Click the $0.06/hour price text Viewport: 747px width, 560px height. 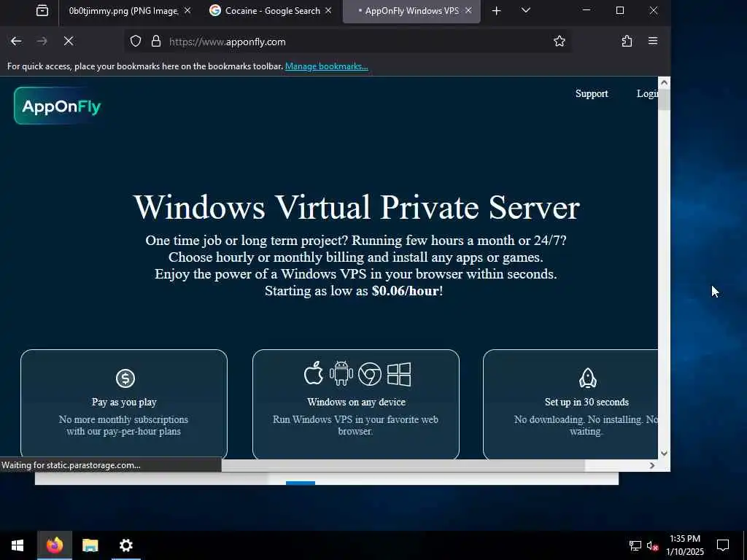point(405,290)
